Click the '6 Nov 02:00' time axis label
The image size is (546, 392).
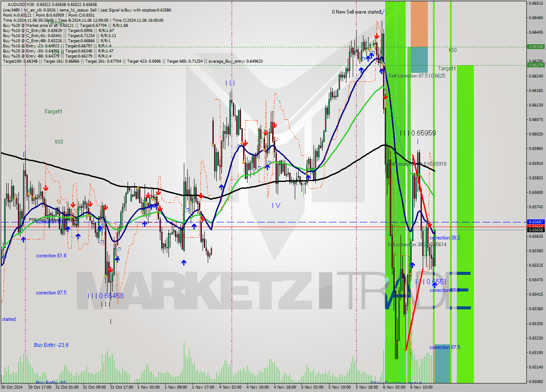tap(395, 387)
